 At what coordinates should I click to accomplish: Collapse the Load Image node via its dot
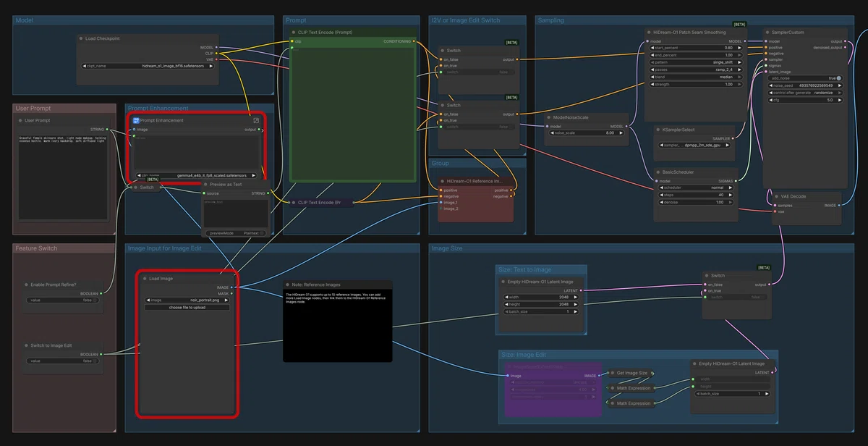(144, 279)
